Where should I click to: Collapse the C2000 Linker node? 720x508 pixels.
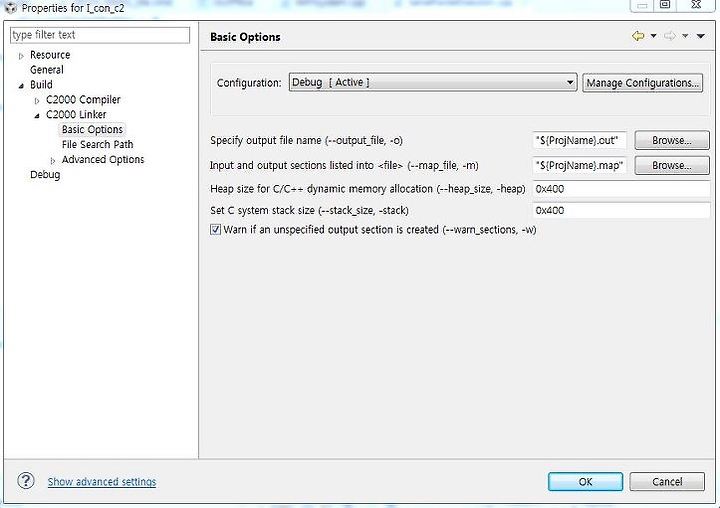pyautogui.click(x=37, y=116)
